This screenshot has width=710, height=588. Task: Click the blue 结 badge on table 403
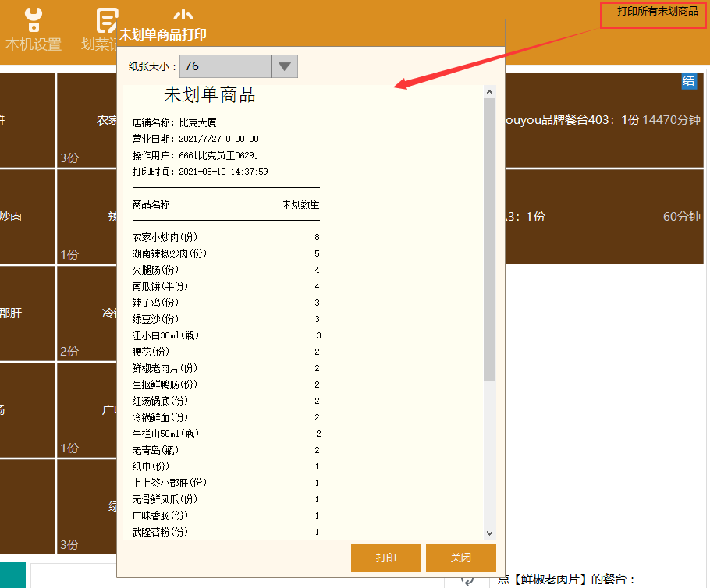coord(690,82)
